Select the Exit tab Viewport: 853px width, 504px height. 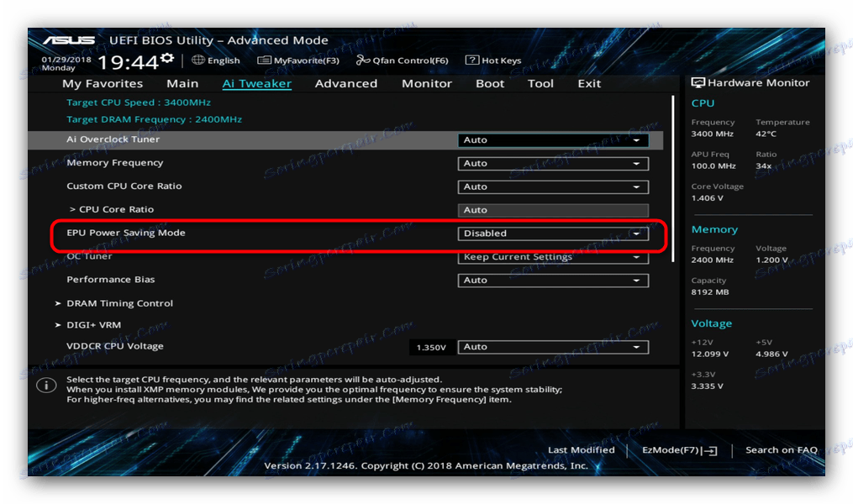[589, 83]
